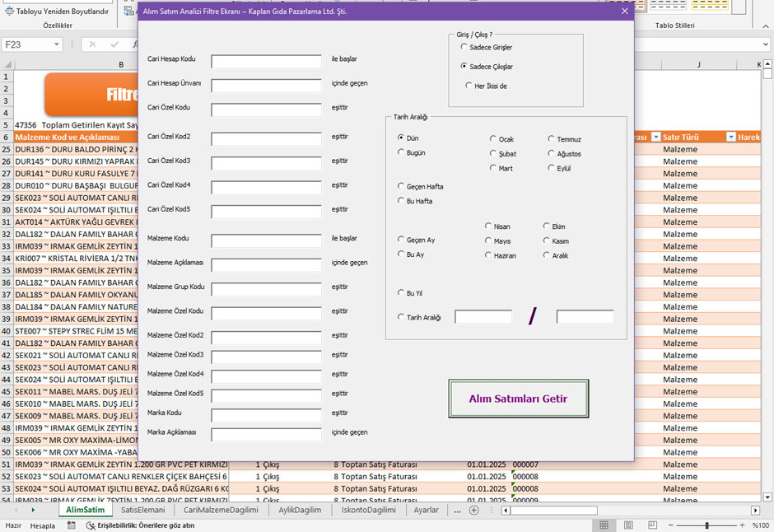Select the month Ağustos

tap(565, 154)
